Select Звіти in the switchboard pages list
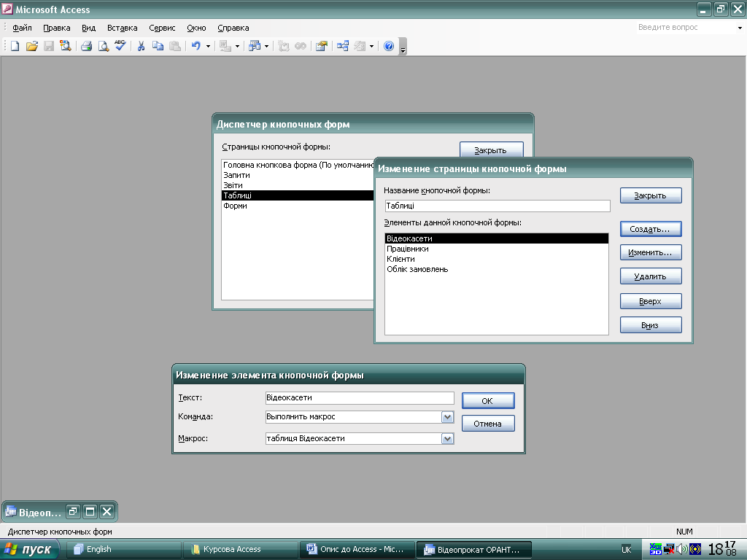This screenshot has height=560, width=747. 298,185
